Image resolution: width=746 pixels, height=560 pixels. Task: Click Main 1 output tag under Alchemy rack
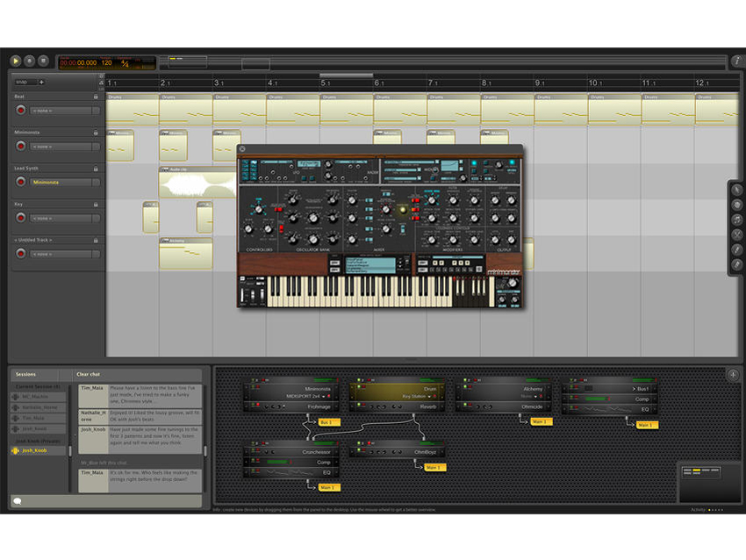click(x=542, y=421)
